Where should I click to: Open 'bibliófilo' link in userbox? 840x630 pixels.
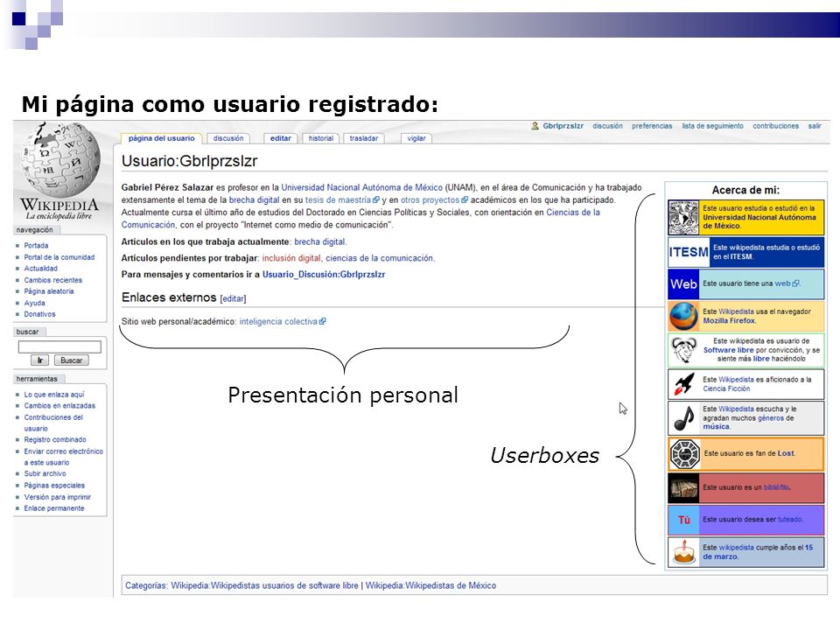[x=776, y=487]
